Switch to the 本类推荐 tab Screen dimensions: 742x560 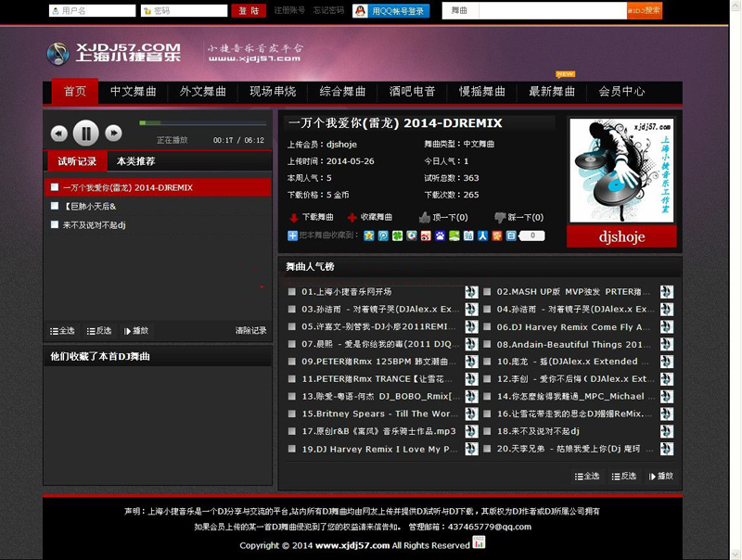[x=136, y=161]
